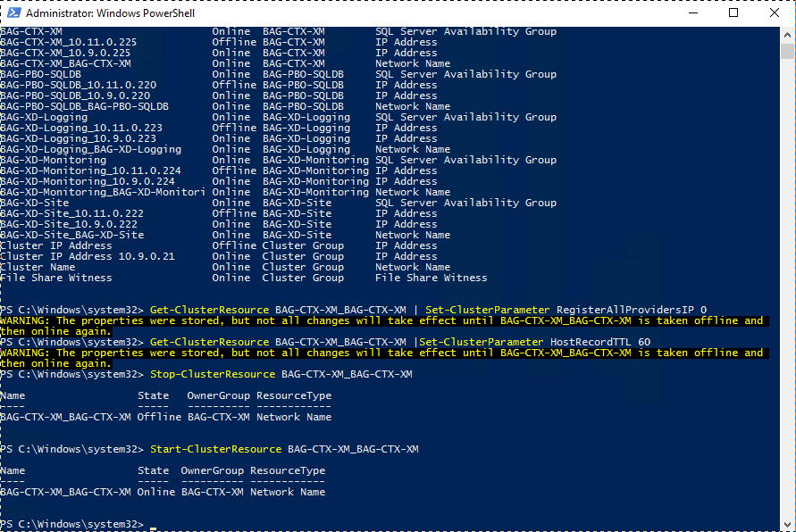Click the scrollbar down arrow

(787, 524)
